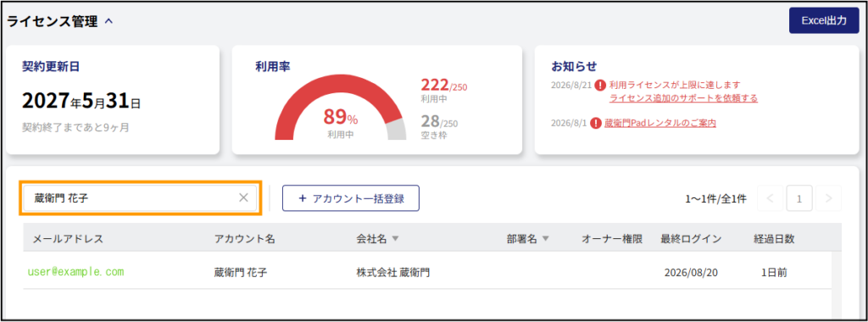Screen dimensions: 868x322
Task: Open ライセンス追加のサポートを依頼する link
Action: tap(683, 98)
